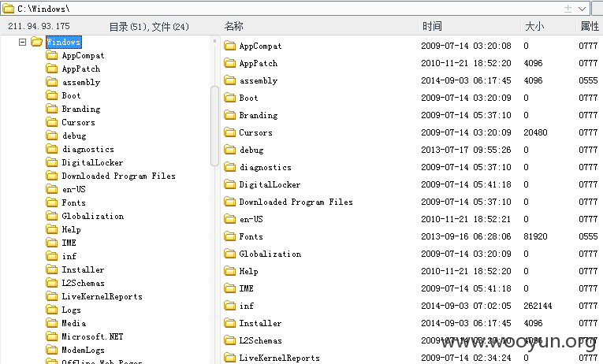
Task: Click timestamp 2013-07-17 09:55:26 of debug row
Action: (x=466, y=150)
